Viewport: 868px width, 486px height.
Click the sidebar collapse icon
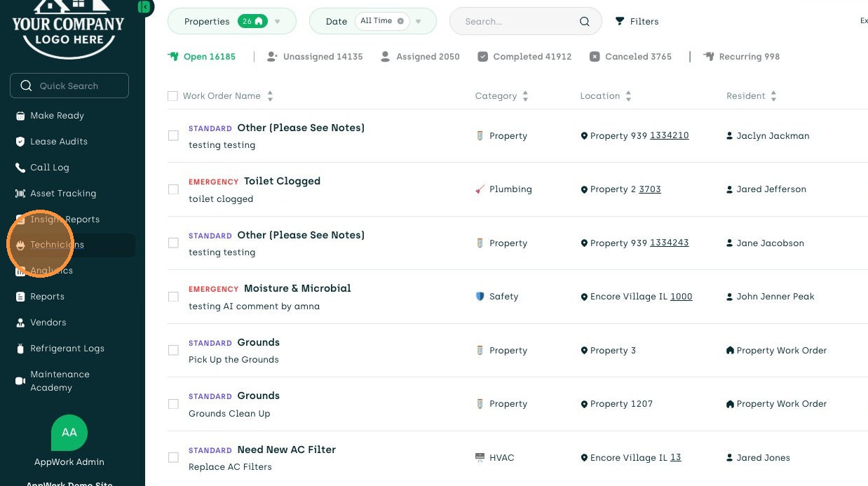point(144,8)
